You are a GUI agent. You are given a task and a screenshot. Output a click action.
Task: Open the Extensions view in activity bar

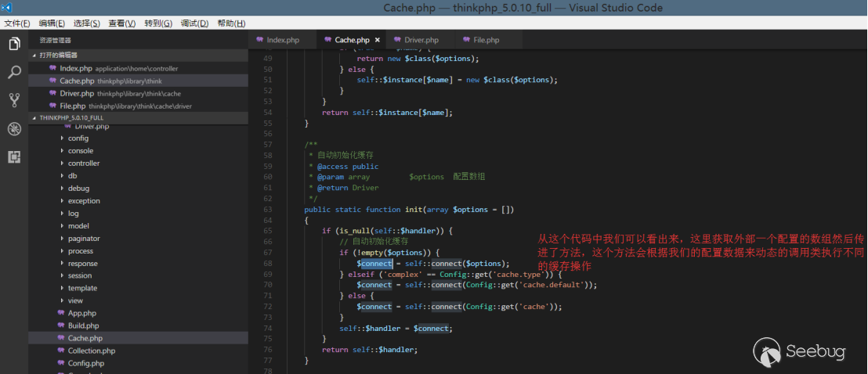(14, 157)
